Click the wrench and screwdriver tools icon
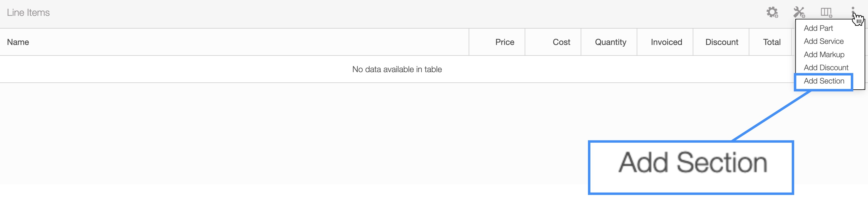 pos(799,12)
